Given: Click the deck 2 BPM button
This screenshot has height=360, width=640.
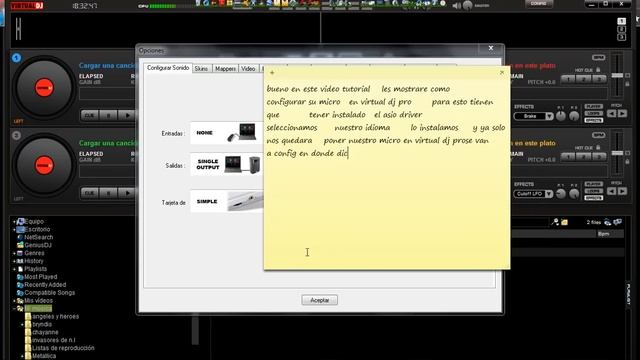Looking at the screenshot, I should [598, 135].
